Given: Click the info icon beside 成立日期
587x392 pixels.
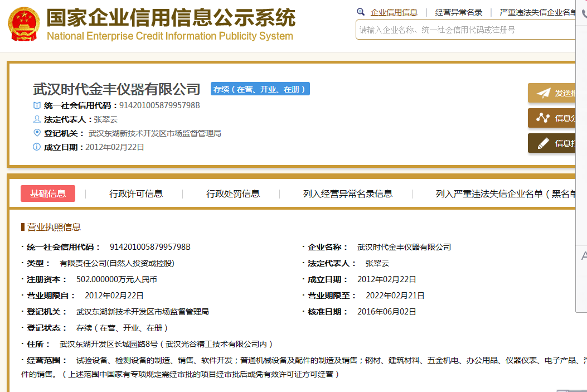Looking at the screenshot, I should [x=37, y=147].
